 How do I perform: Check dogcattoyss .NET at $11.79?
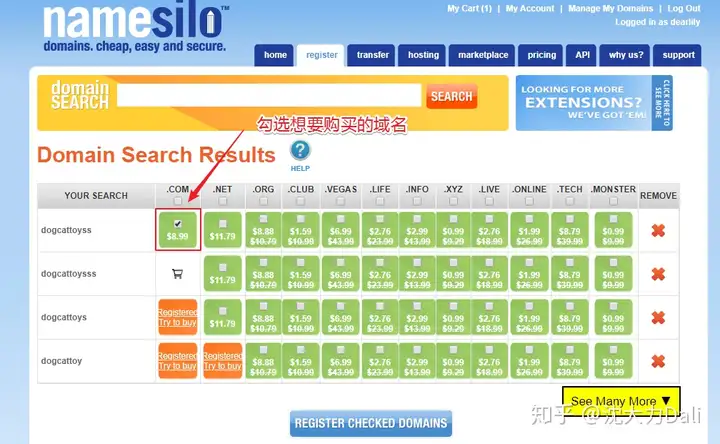(x=223, y=224)
